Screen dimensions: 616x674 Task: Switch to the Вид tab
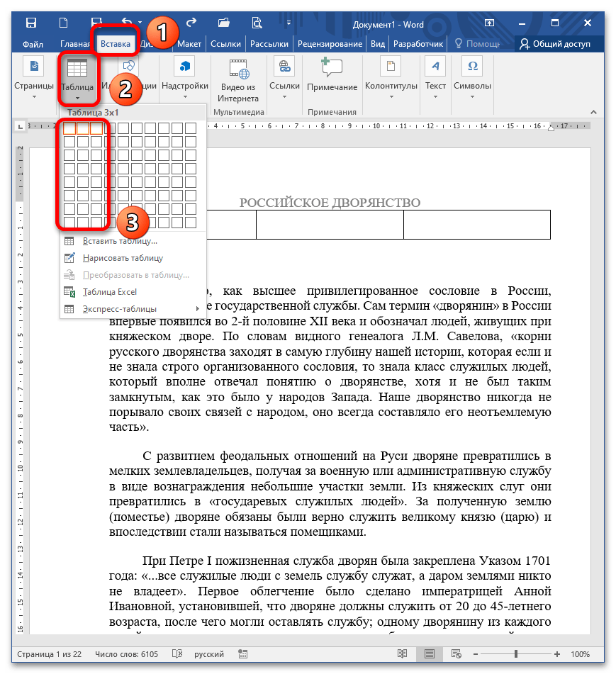coord(377,44)
